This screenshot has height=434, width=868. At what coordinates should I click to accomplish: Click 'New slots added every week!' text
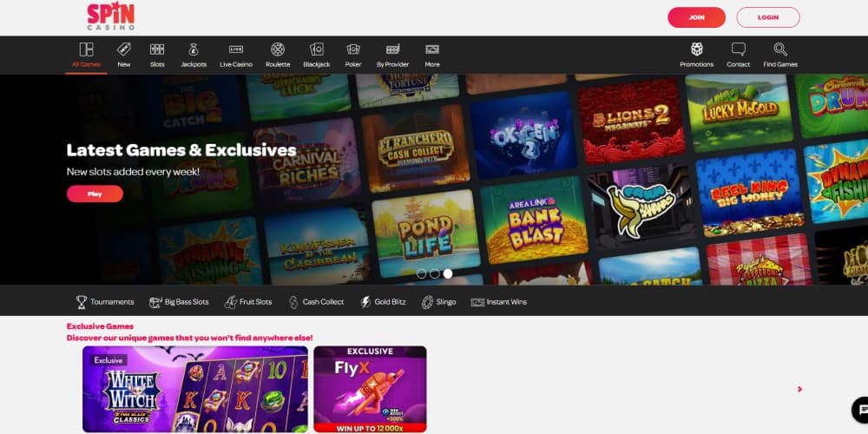click(x=133, y=172)
